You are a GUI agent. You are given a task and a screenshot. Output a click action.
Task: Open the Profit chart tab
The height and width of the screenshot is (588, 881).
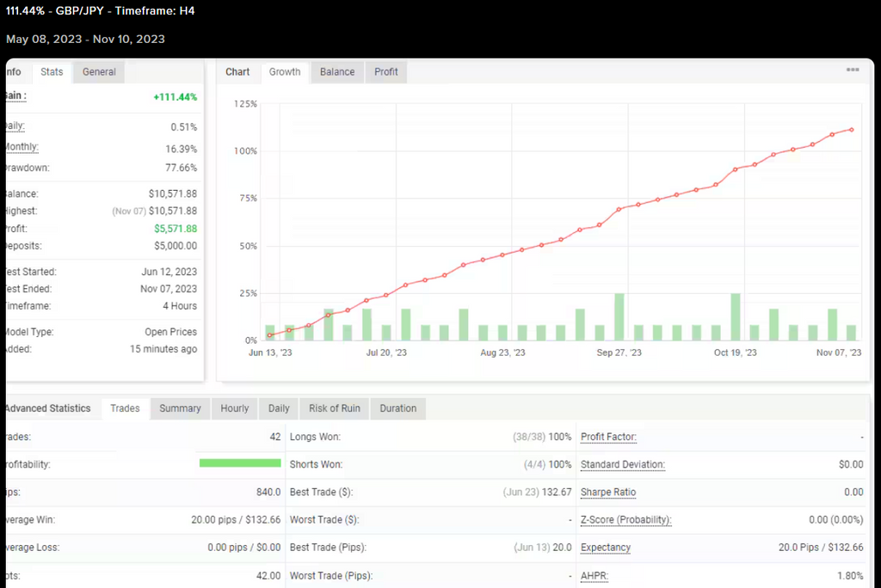(x=386, y=72)
